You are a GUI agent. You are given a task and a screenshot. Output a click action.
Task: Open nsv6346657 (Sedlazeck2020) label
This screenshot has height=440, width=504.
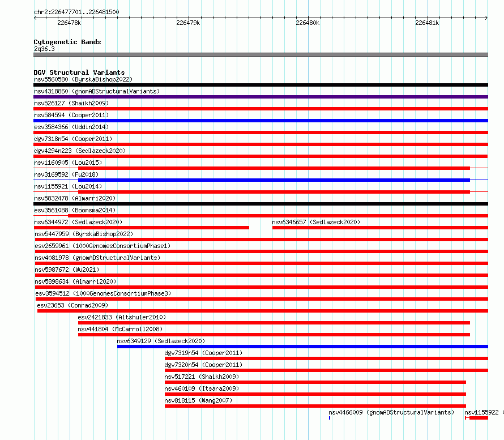(x=316, y=222)
